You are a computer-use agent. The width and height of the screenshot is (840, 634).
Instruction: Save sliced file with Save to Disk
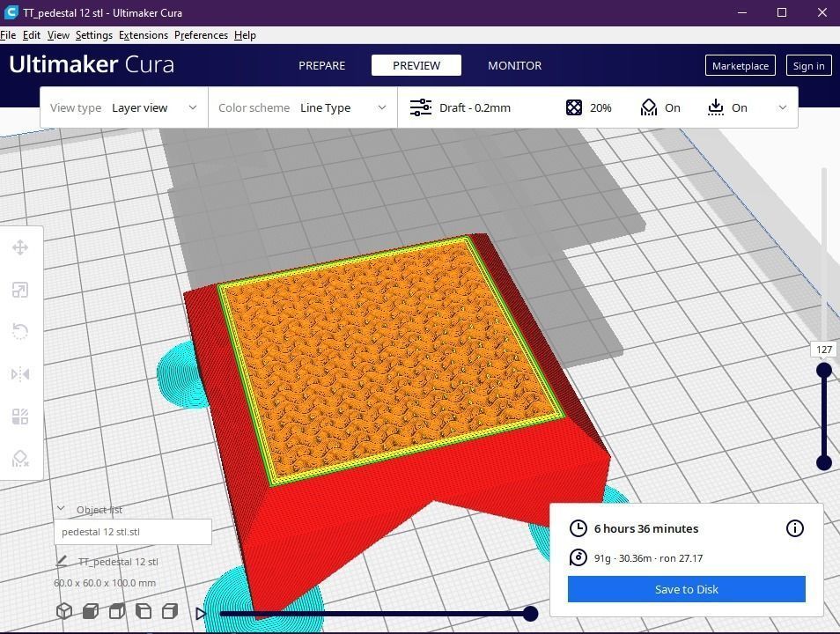point(687,589)
